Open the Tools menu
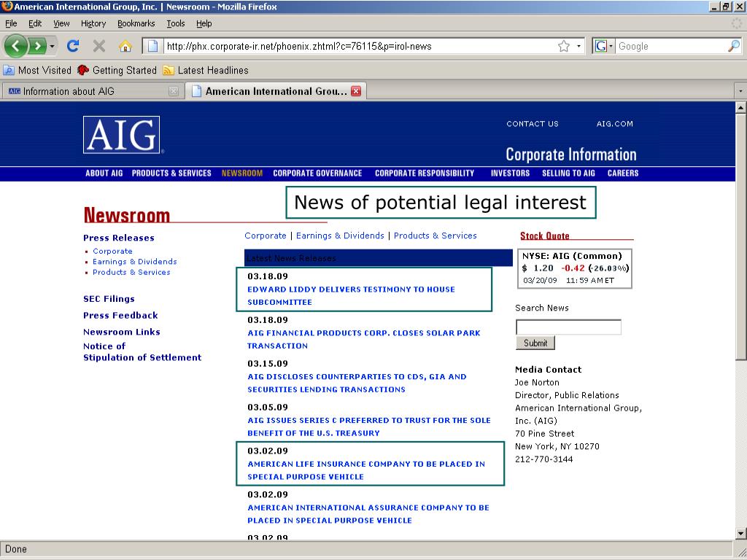The height and width of the screenshot is (560, 747). tap(175, 23)
